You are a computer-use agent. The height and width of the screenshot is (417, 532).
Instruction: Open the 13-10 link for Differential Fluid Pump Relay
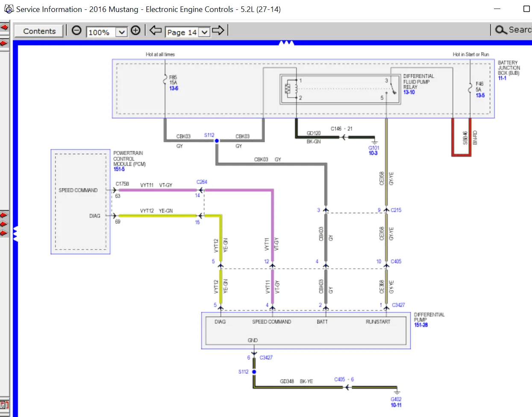[x=409, y=92]
